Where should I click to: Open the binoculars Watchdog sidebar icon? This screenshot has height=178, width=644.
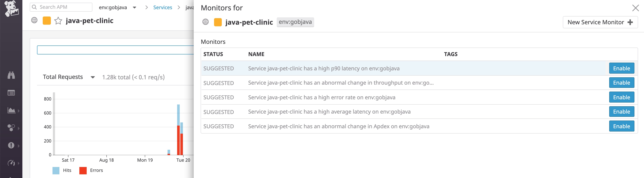[11, 75]
